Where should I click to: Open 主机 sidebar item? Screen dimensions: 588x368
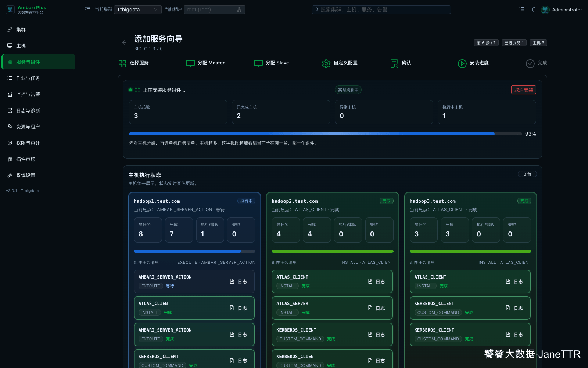[x=39, y=46]
